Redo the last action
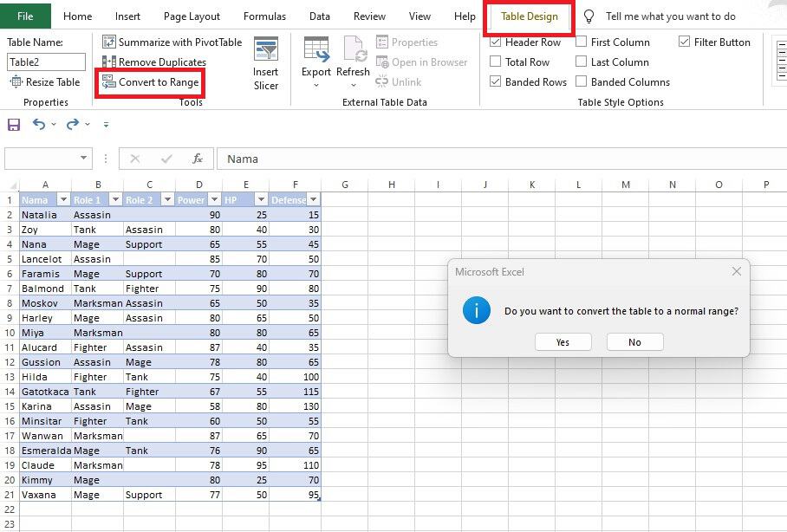Viewport: 787px width, 532px height. coord(73,124)
